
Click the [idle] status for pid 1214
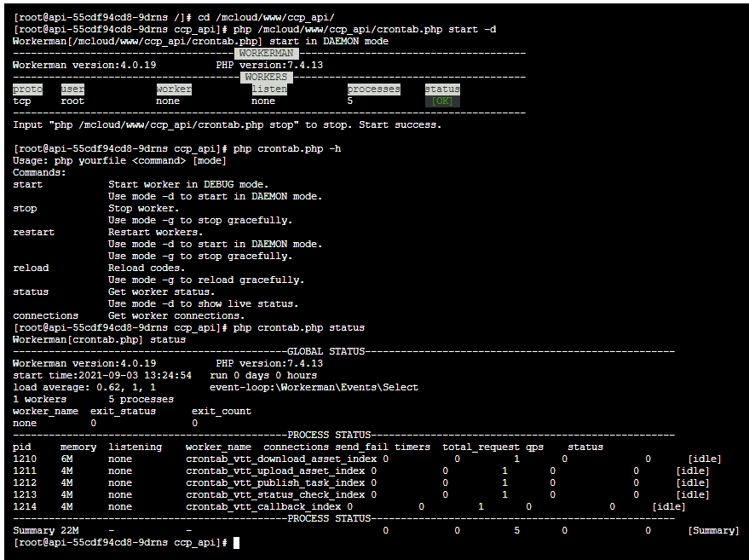[x=668, y=506]
